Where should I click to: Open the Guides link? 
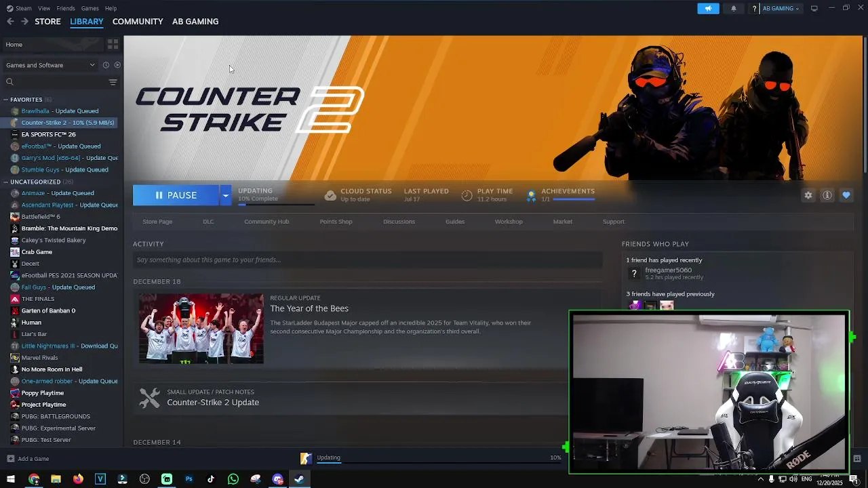(455, 222)
